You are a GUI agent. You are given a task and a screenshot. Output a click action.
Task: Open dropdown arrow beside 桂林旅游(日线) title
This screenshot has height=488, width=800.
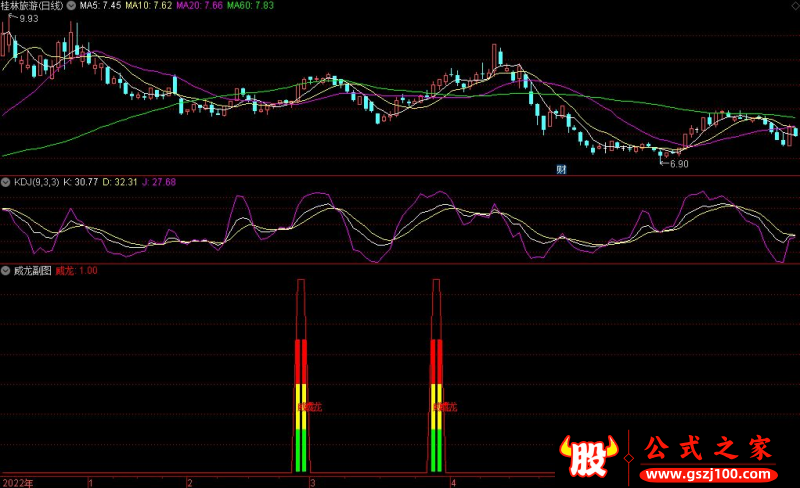(72, 6)
